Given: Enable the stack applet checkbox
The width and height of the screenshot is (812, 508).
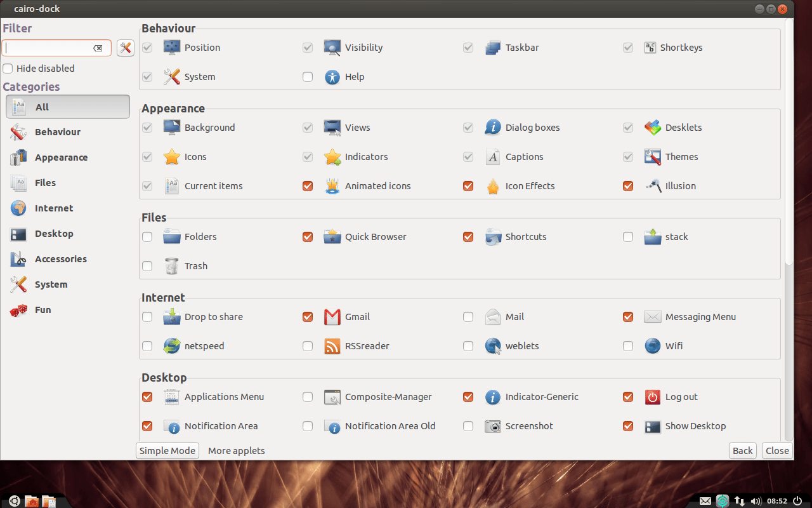Looking at the screenshot, I should [x=628, y=237].
